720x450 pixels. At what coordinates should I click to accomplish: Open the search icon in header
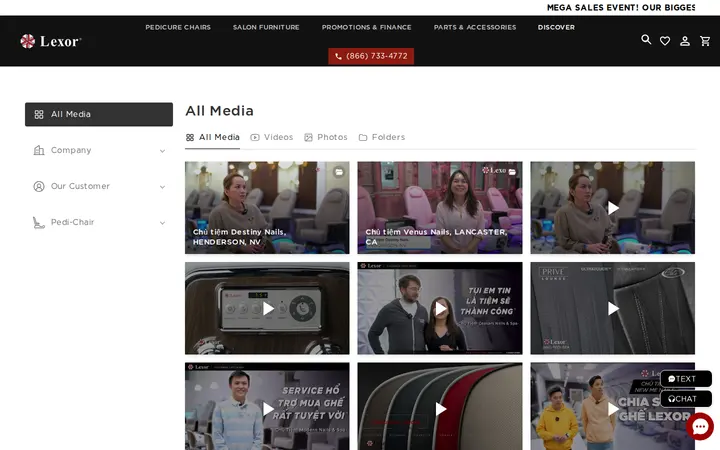(646, 40)
